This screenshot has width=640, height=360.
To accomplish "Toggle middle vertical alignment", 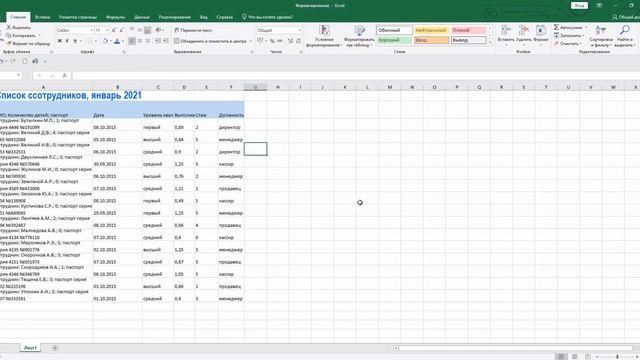I will coord(140,30).
